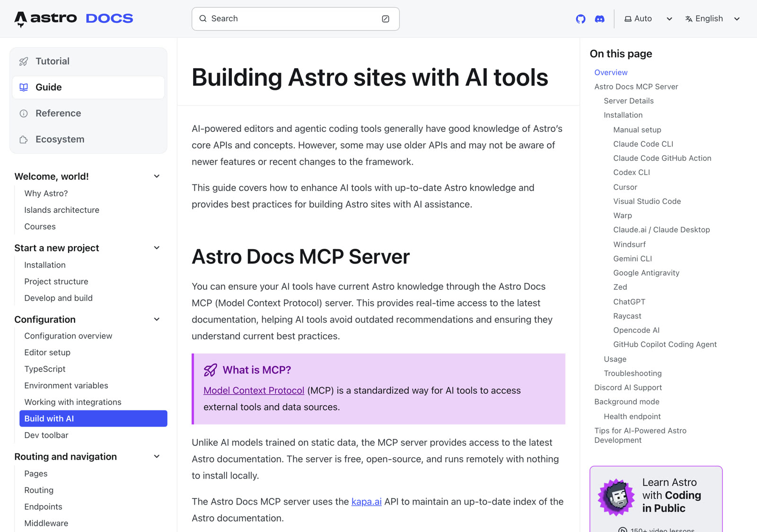Screen dimensions: 757x532
Task: Open Routing page in sidebar
Action: coord(39,490)
